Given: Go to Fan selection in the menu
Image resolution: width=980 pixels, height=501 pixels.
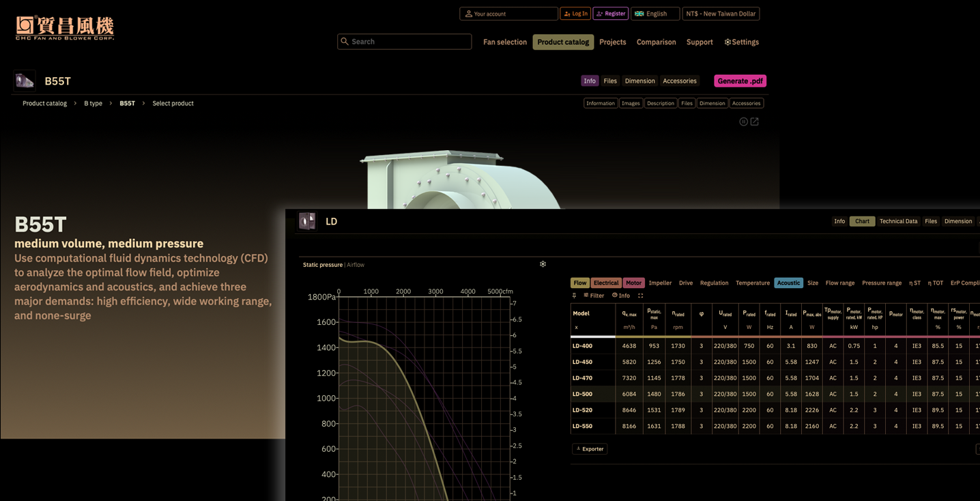Looking at the screenshot, I should 505,42.
